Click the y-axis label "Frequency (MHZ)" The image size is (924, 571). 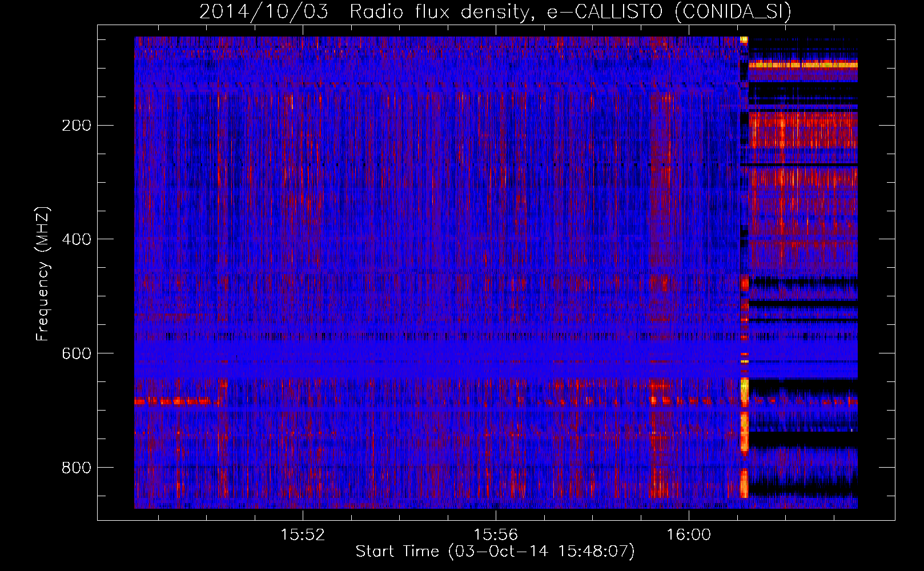coord(43,274)
